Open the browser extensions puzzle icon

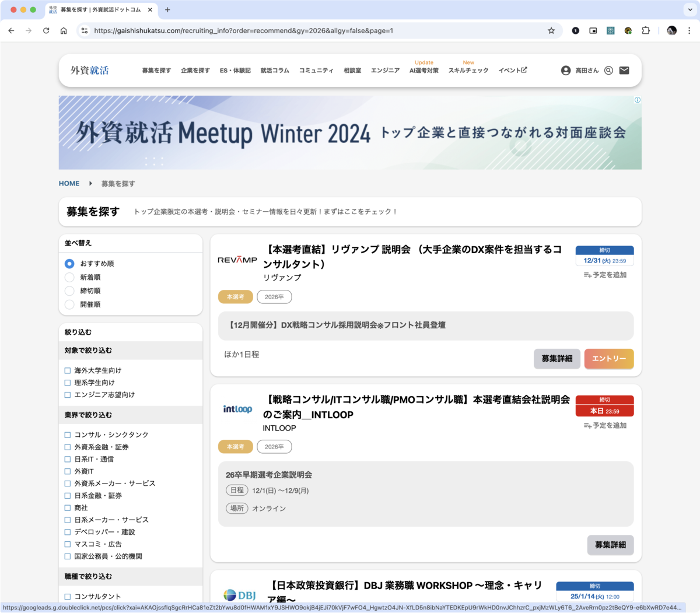click(646, 30)
